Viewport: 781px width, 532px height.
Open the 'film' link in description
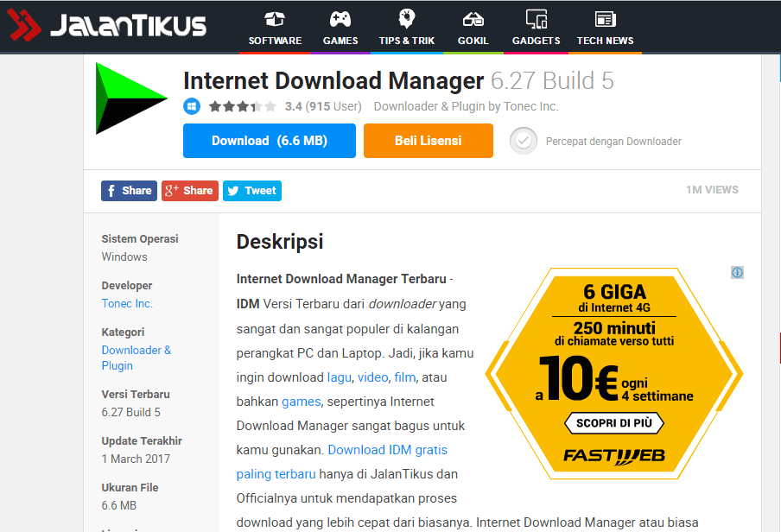405,377
